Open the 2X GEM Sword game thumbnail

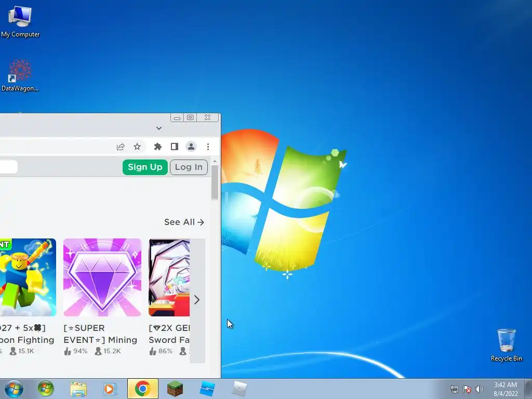click(x=169, y=277)
